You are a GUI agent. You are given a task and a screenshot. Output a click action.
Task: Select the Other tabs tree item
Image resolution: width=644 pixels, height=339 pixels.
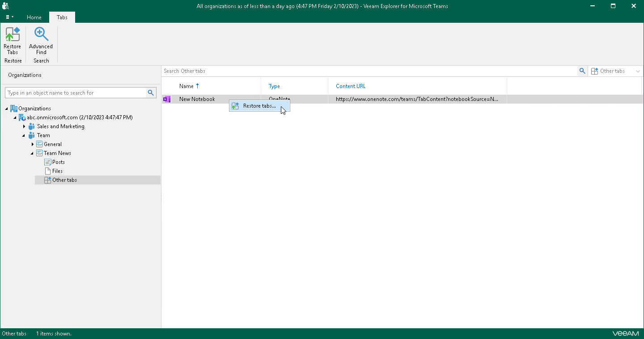pos(64,180)
